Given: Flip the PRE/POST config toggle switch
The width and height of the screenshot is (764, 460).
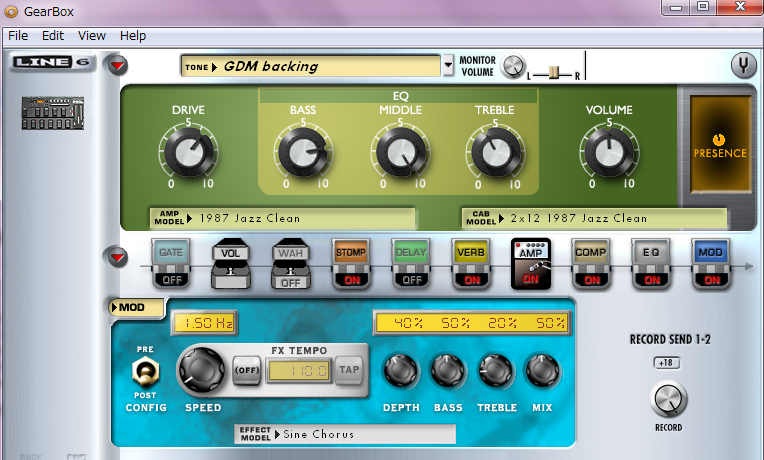Looking at the screenshot, I should [x=145, y=371].
